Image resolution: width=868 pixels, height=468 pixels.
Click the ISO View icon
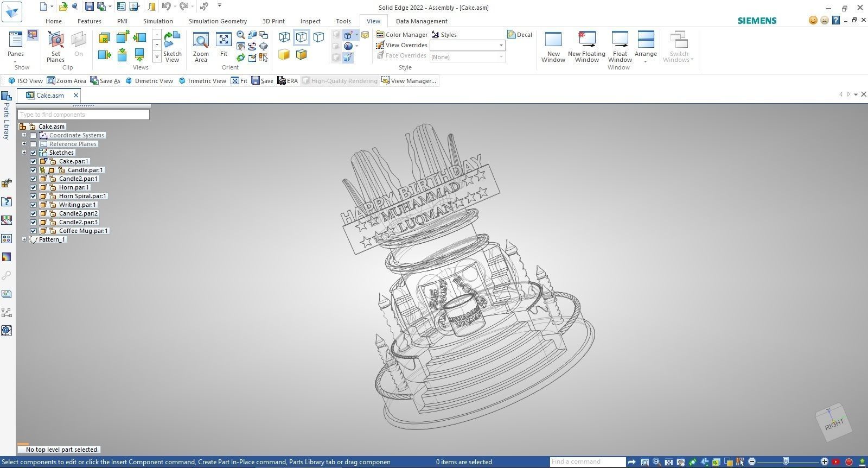click(x=11, y=80)
